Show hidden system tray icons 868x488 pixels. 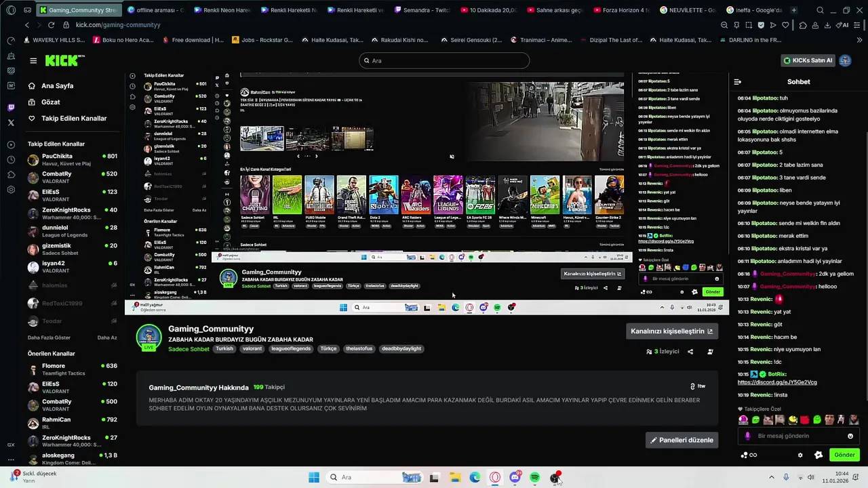(772, 478)
